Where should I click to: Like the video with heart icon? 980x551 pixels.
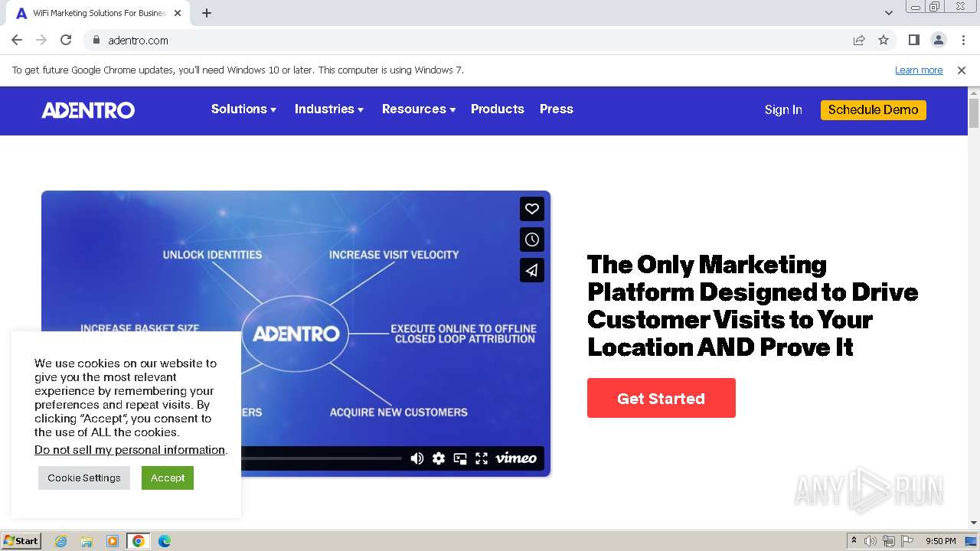[532, 208]
